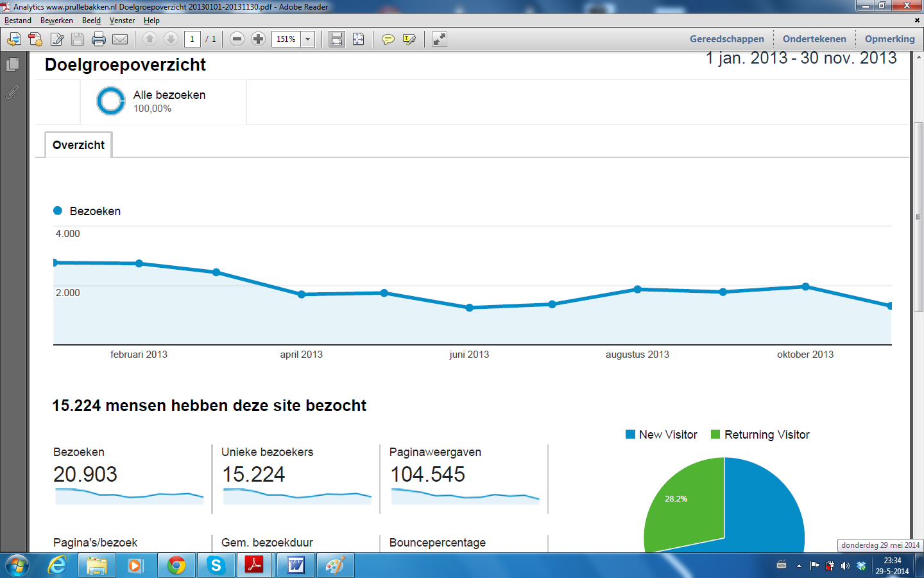
Task: Open the Windows Start menu
Action: tap(17, 566)
